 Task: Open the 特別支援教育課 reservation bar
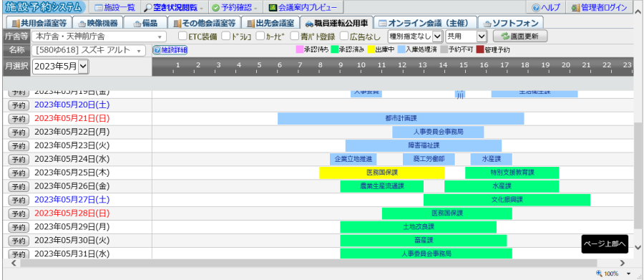pos(512,173)
